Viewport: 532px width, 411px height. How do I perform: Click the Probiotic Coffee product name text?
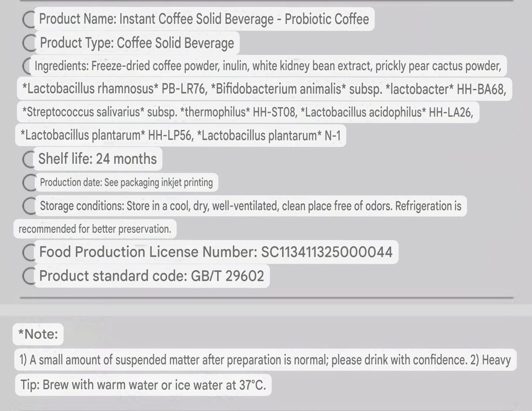tap(204, 19)
